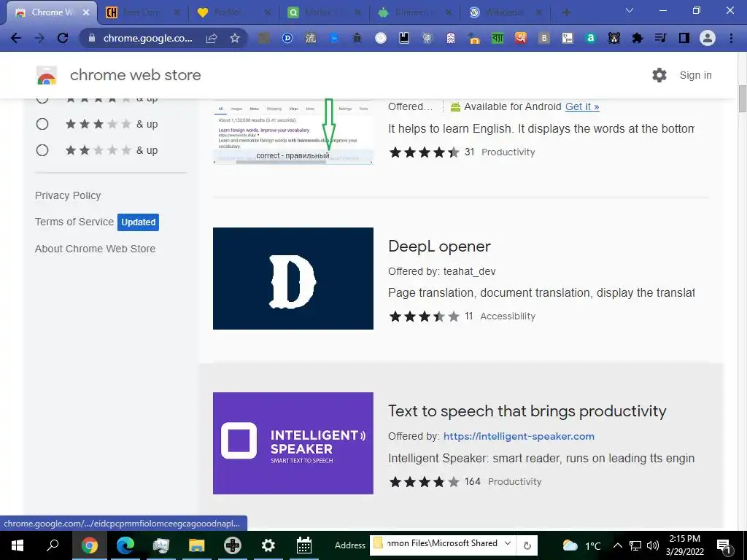This screenshot has height=560, width=747.
Task: Click the Chrome Web Store logo
Action: [x=47, y=75]
